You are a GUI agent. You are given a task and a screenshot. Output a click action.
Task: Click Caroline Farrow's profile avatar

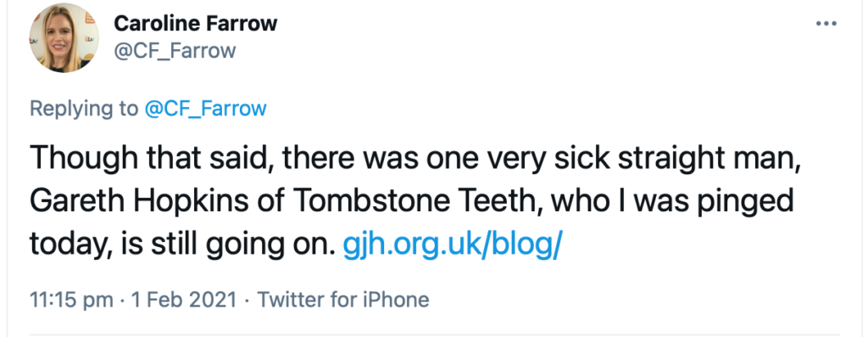point(64,37)
